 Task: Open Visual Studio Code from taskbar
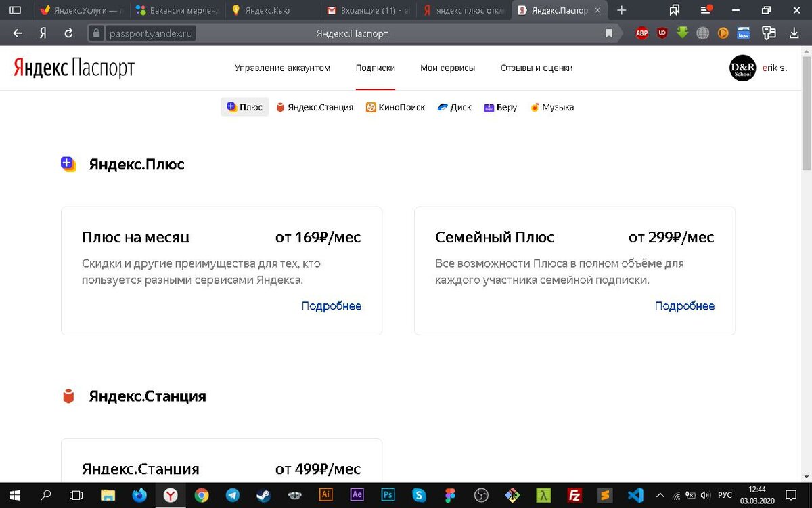635,494
